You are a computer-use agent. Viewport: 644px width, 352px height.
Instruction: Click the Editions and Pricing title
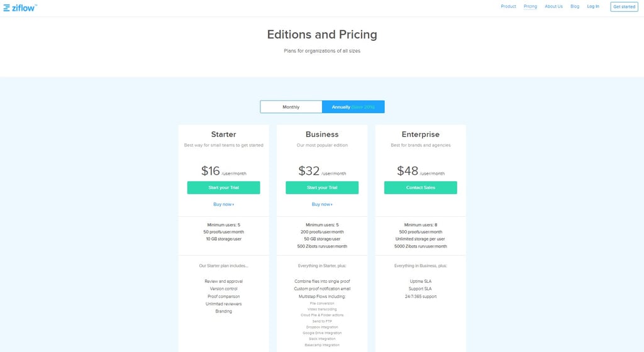pos(322,35)
